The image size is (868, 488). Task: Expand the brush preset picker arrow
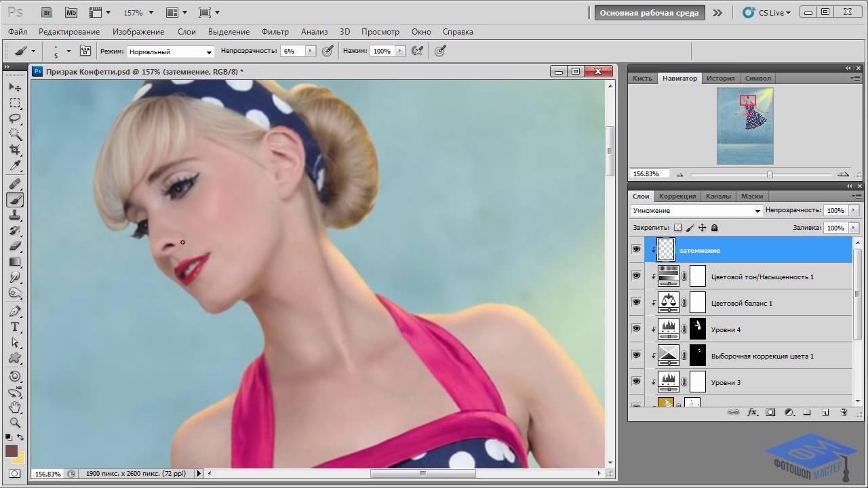(x=68, y=52)
